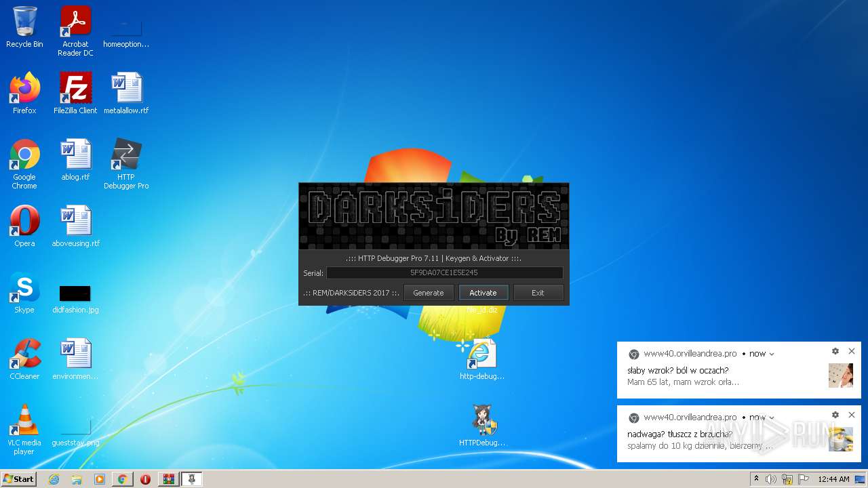Image resolution: width=868 pixels, height=488 pixels.
Task: Open the sound volume tray icon
Action: (x=771, y=479)
